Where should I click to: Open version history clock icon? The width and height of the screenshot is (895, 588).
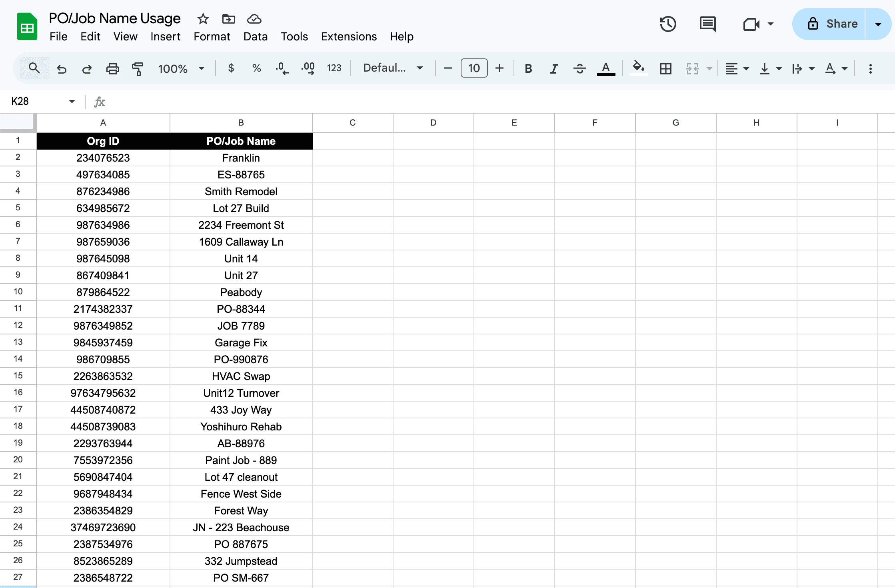667,24
